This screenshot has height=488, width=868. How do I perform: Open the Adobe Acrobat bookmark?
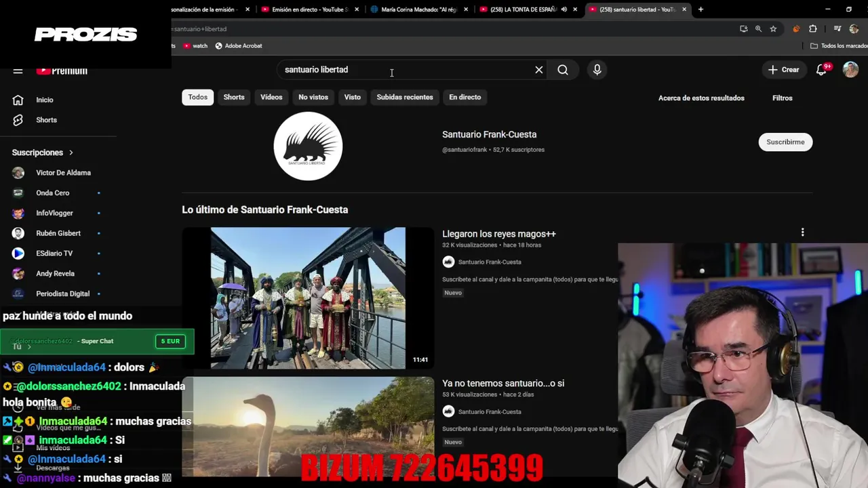click(238, 46)
